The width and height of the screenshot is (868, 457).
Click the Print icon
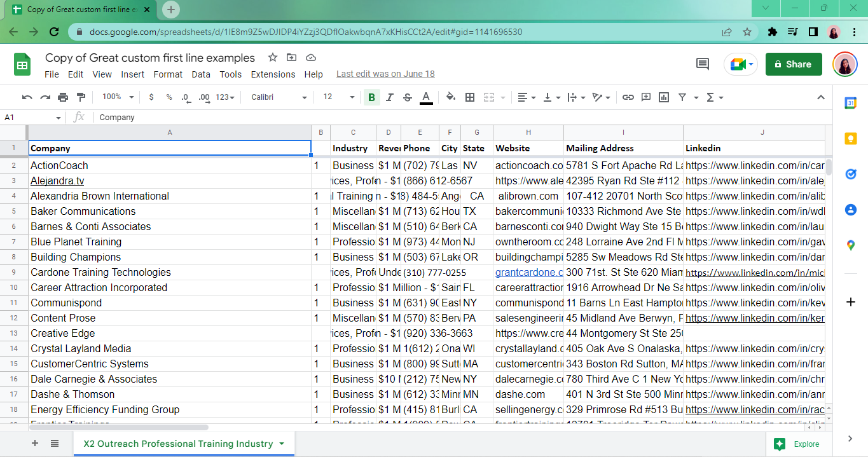tap(63, 97)
